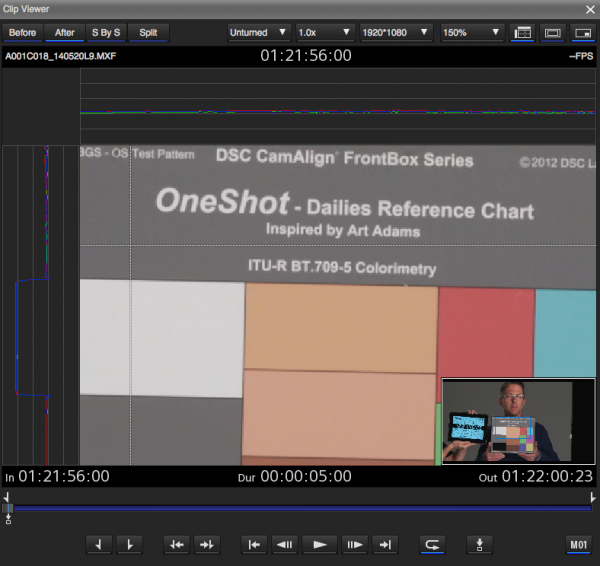Jump to the In point
600x566 pixels.
pyautogui.click(x=177, y=544)
